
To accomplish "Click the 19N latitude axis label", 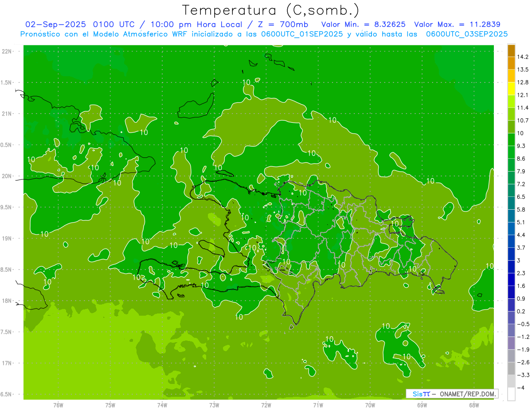I will click(6, 239).
